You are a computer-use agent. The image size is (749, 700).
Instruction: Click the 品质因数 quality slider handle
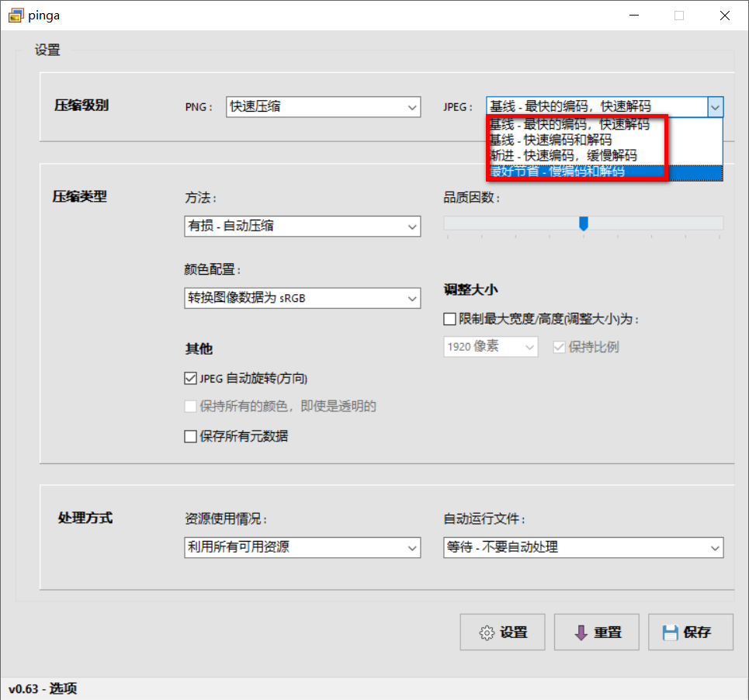pos(584,224)
